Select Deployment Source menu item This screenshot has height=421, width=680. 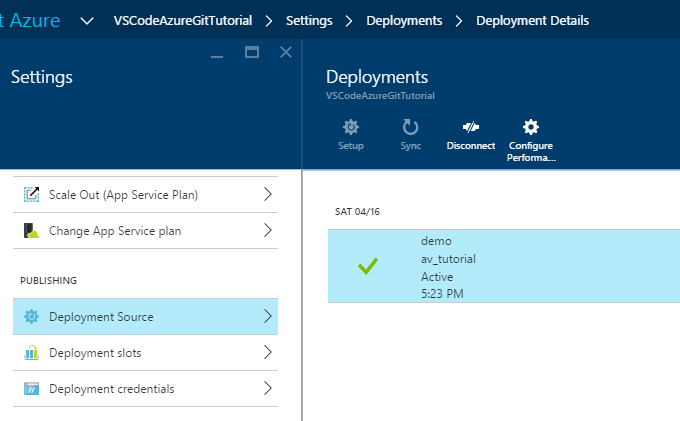pos(145,317)
